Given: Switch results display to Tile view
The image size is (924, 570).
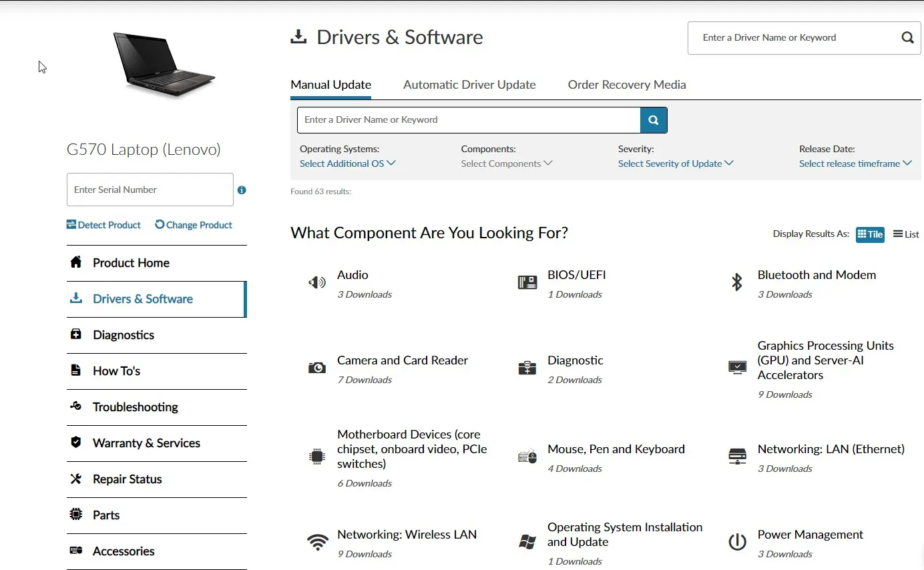Looking at the screenshot, I should pyautogui.click(x=870, y=234).
